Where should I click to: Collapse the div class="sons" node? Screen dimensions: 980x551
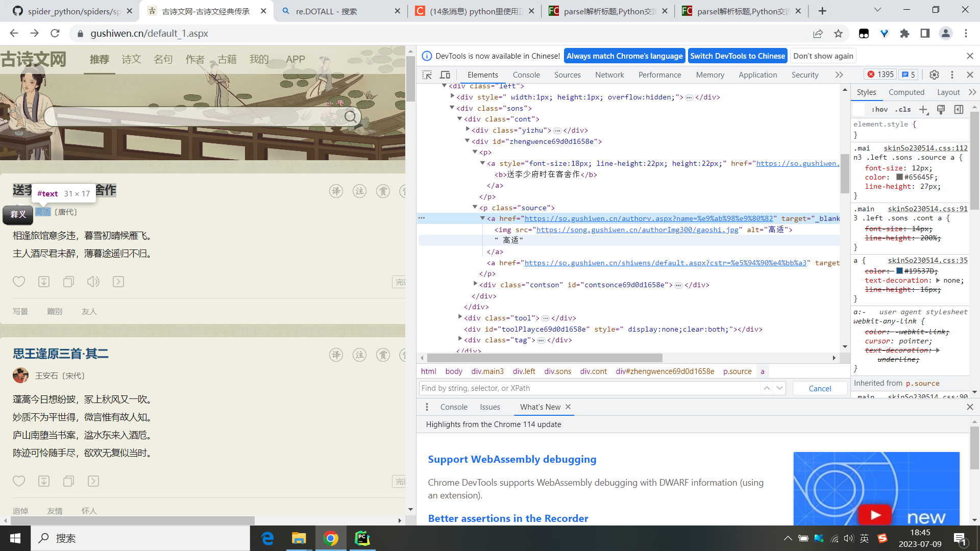click(x=452, y=108)
